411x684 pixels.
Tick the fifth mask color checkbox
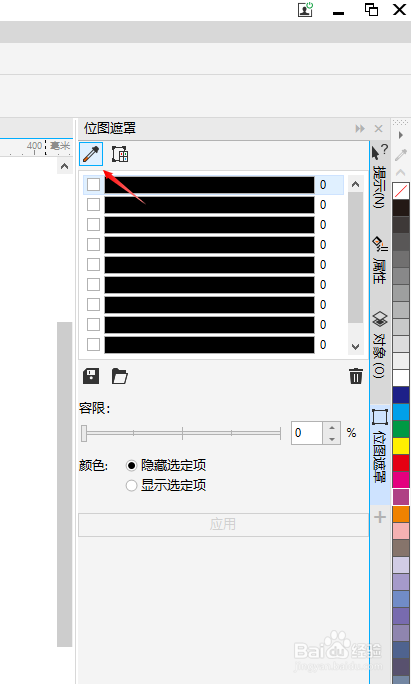coord(93,265)
